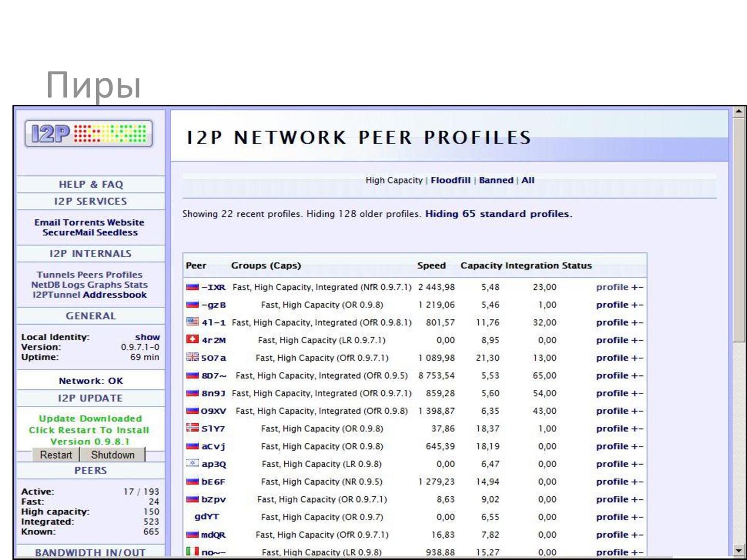Select the High Capacity tab
The image size is (747, 560).
pos(394,180)
